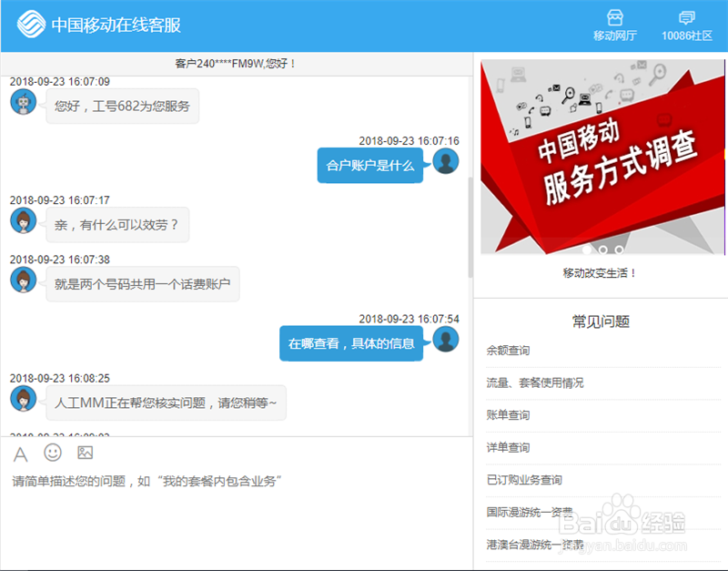
Task: Click the 移动改变生活 caption
Action: 599,272
